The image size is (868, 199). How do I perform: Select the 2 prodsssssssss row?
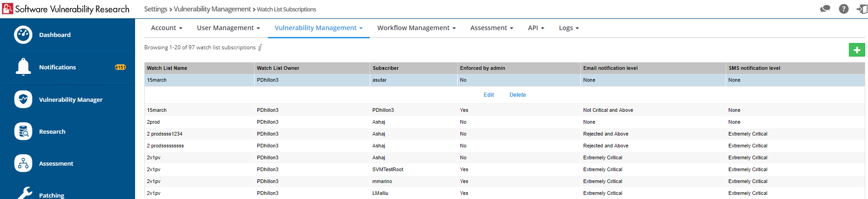click(x=504, y=146)
